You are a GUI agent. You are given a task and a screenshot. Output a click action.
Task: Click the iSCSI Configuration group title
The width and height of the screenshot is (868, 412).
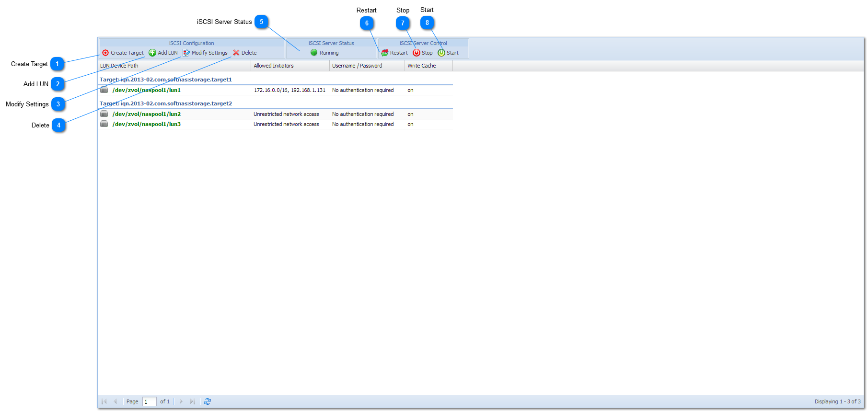[x=191, y=43]
